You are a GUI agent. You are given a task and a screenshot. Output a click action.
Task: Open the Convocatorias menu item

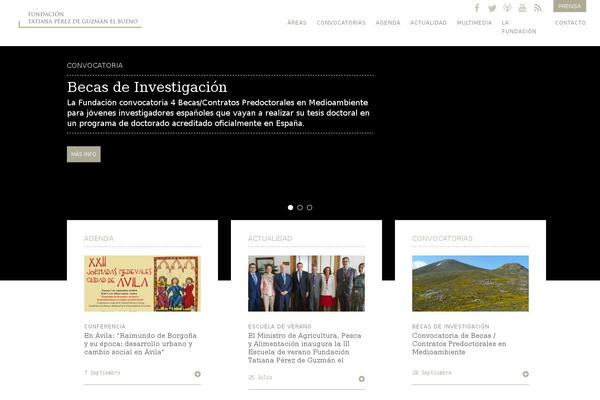tap(341, 22)
